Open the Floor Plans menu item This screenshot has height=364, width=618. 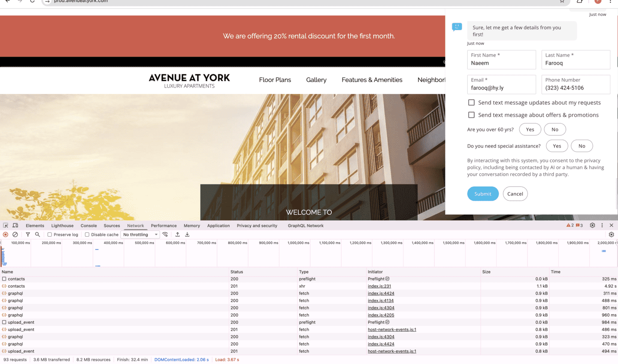point(275,80)
